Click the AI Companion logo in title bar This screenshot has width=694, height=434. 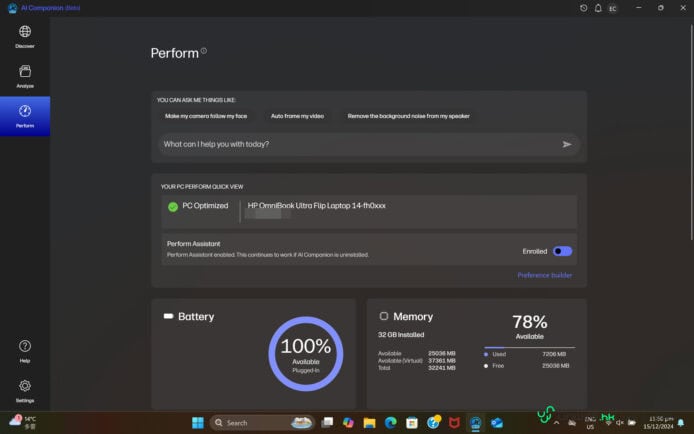coord(12,8)
